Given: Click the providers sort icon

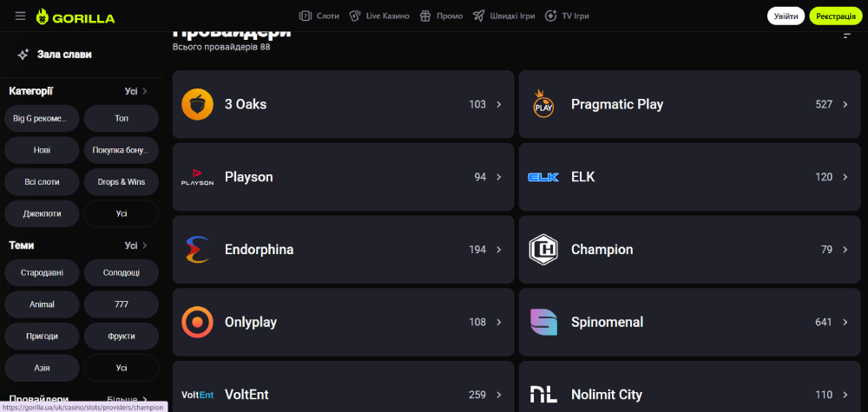Looking at the screenshot, I should [x=846, y=36].
